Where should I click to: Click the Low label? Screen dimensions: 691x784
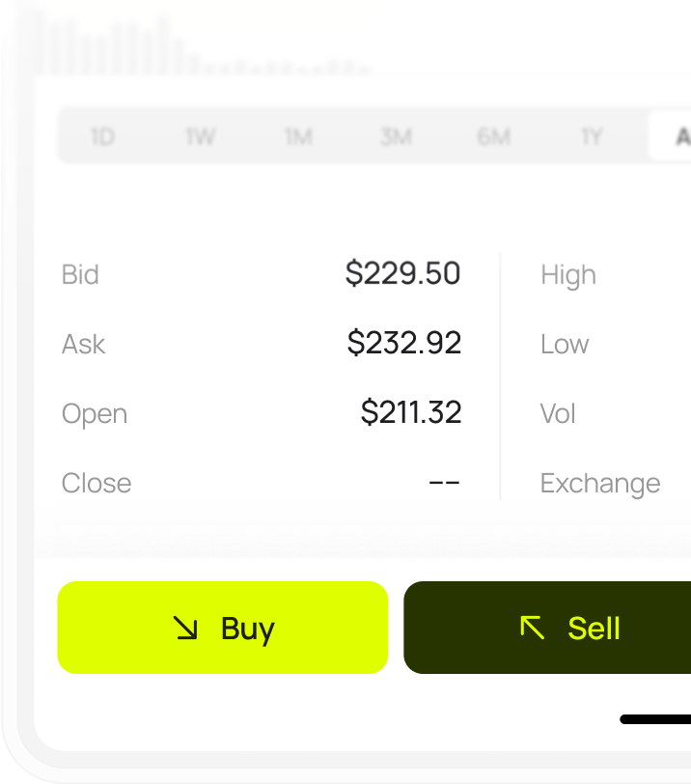coord(565,344)
